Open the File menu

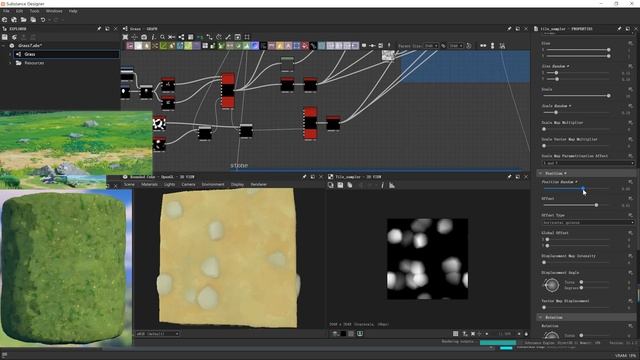coord(6,11)
